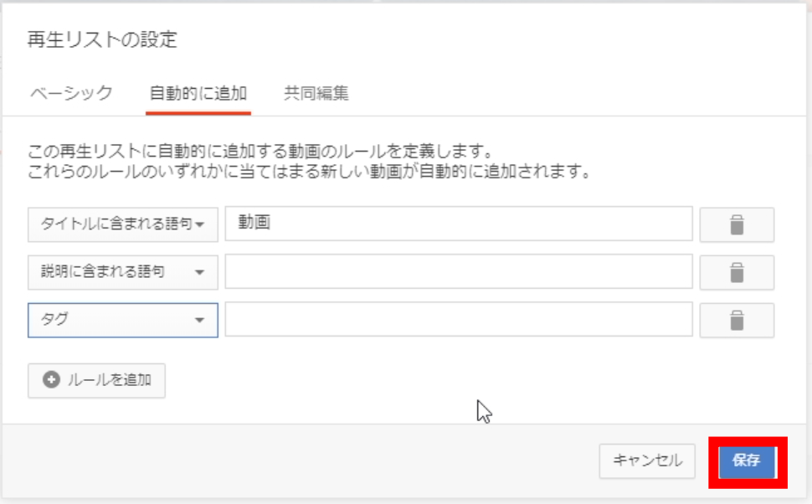The width and height of the screenshot is (812, 504).
Task: Click the ルールを追加 button label
Action: 110,380
